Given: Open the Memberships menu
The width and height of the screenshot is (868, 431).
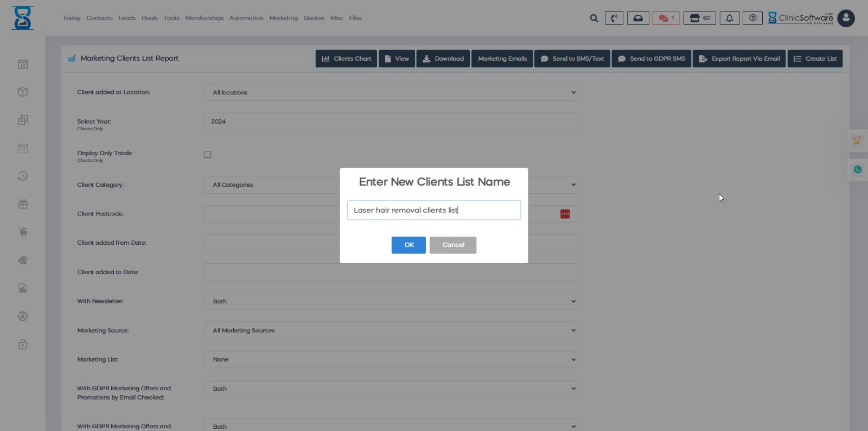Looking at the screenshot, I should pos(204,18).
